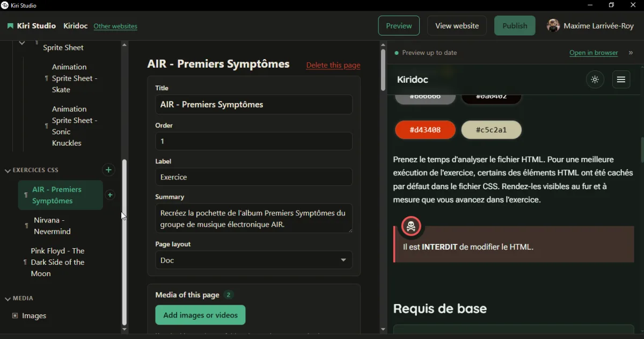Click the Kiri Studio logo icon
Viewport: 644px width, 339px height.
[x=10, y=26]
